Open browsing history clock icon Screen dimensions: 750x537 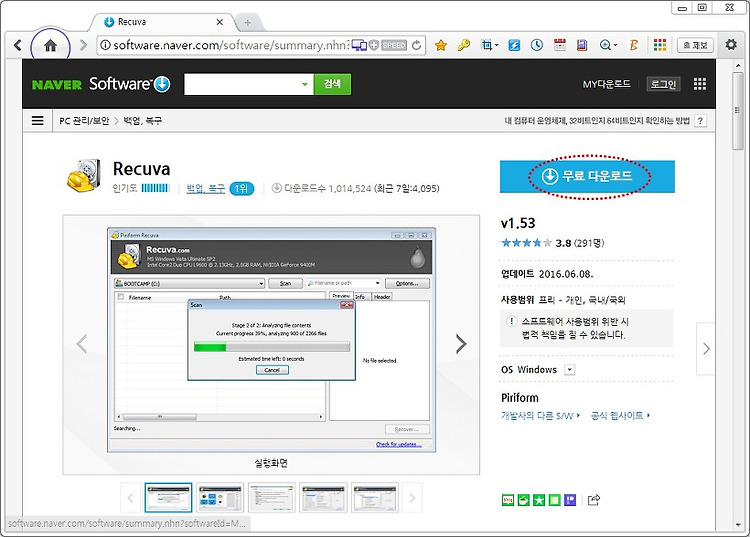pos(537,45)
